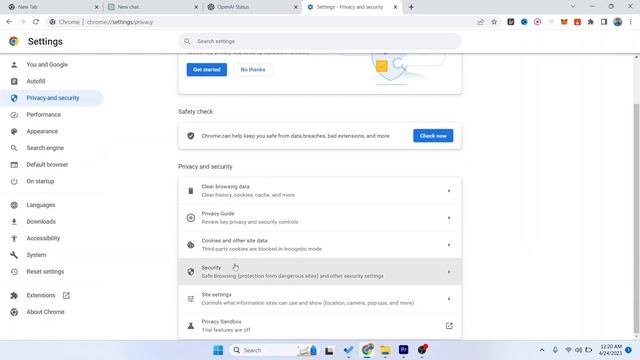Open the MetaMask fox extension
Screen dimensions: 640x360
click(564, 22)
